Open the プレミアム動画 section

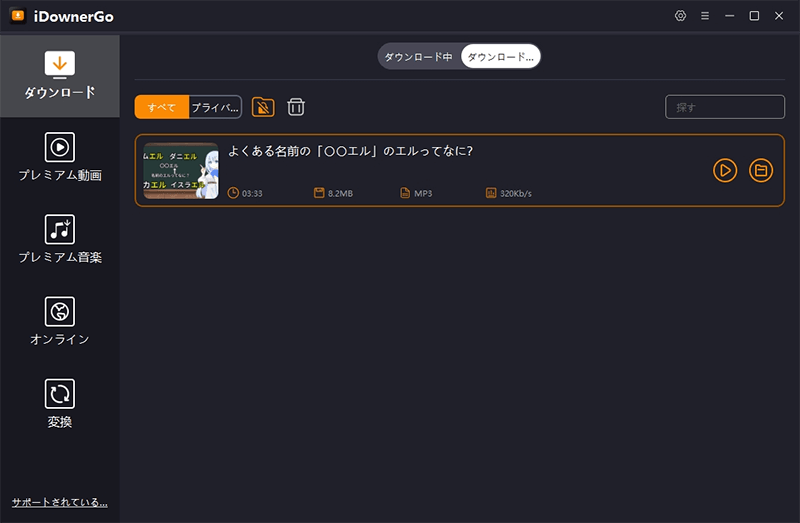[60, 157]
